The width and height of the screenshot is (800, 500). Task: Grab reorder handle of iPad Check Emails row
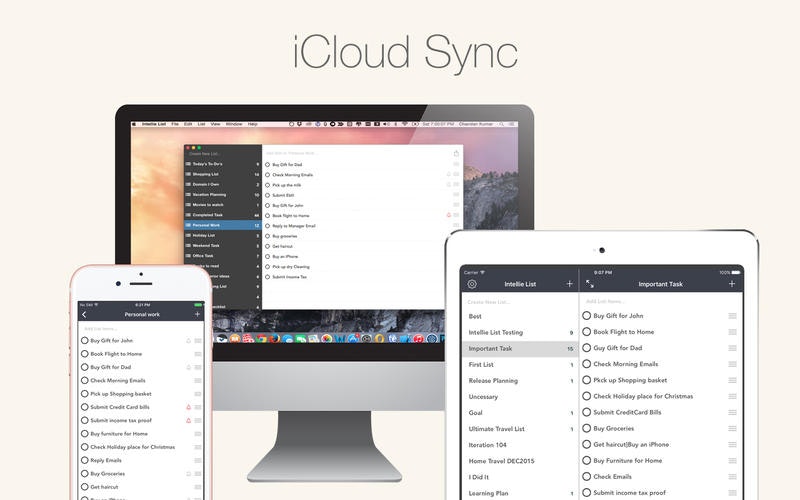point(732,477)
